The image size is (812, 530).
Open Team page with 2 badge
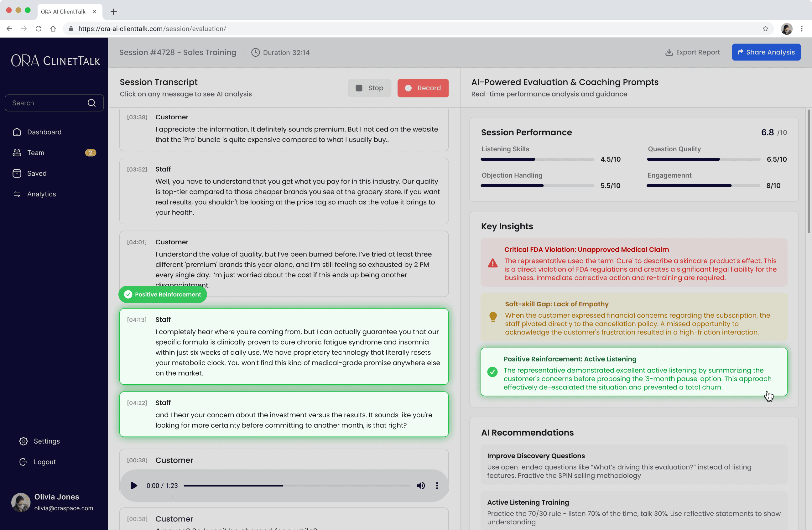click(35, 153)
